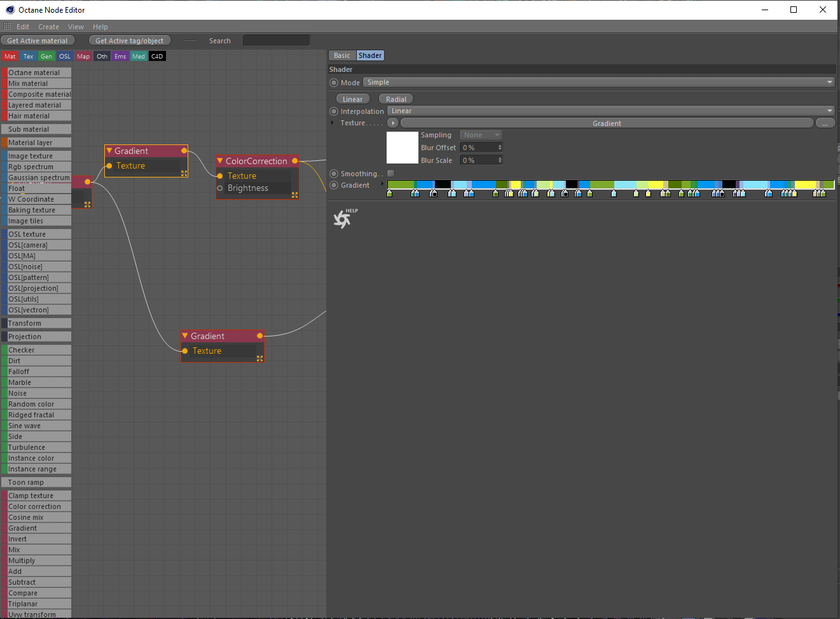840x619 pixels.
Task: Click the lower Gradient node output port
Action: tap(260, 336)
